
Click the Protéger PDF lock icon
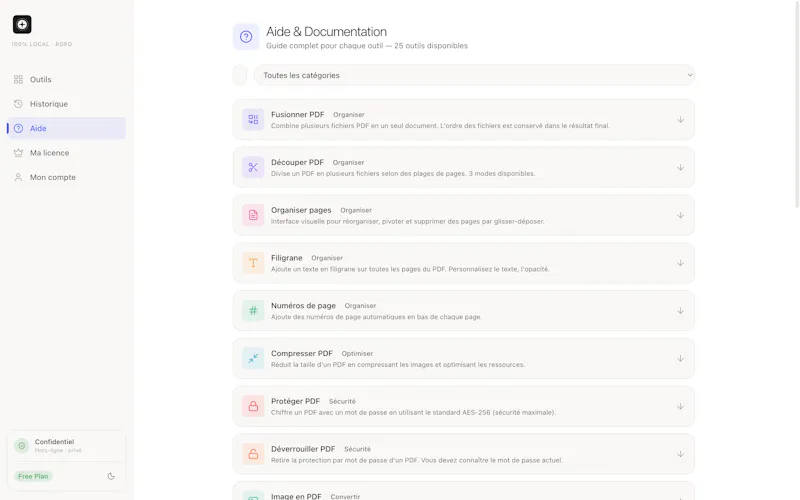[x=253, y=406]
